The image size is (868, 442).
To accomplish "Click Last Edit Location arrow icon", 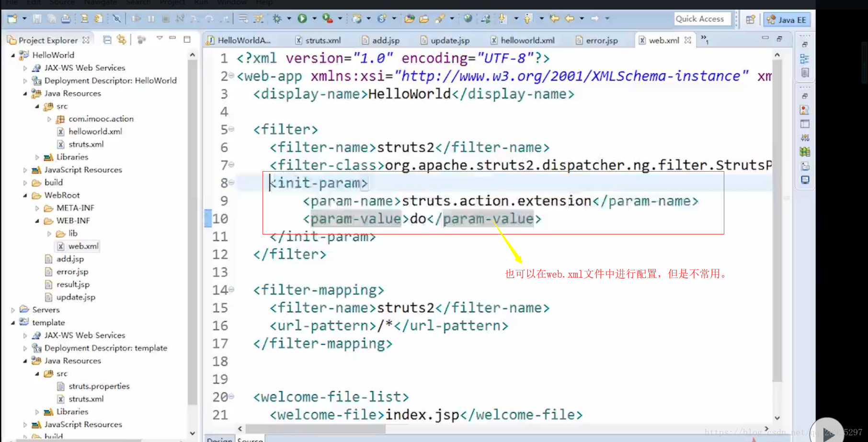I will point(554,19).
